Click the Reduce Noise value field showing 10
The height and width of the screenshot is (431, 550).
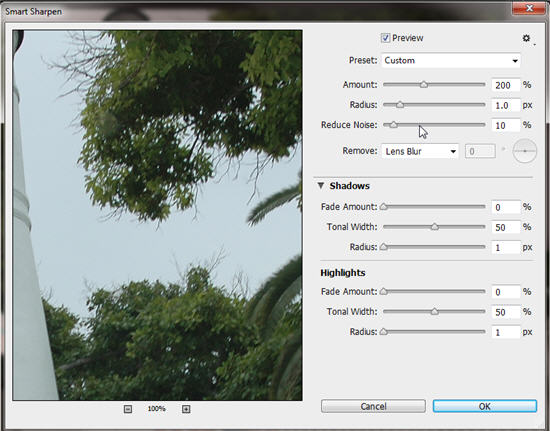[505, 125]
